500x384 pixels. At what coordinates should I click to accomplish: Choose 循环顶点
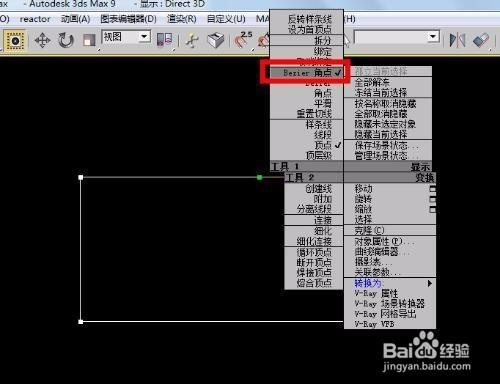(314, 252)
